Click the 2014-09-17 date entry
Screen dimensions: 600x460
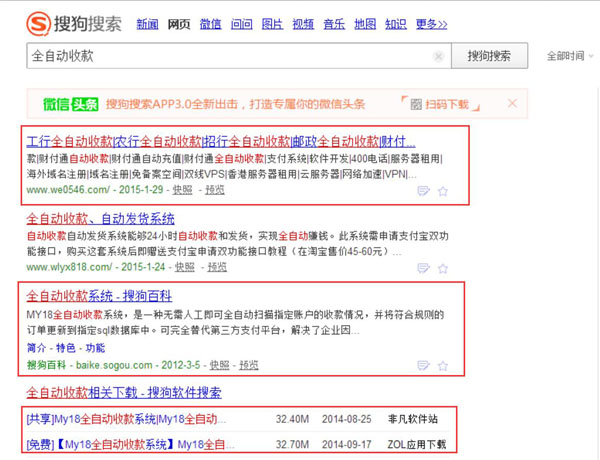(347, 445)
